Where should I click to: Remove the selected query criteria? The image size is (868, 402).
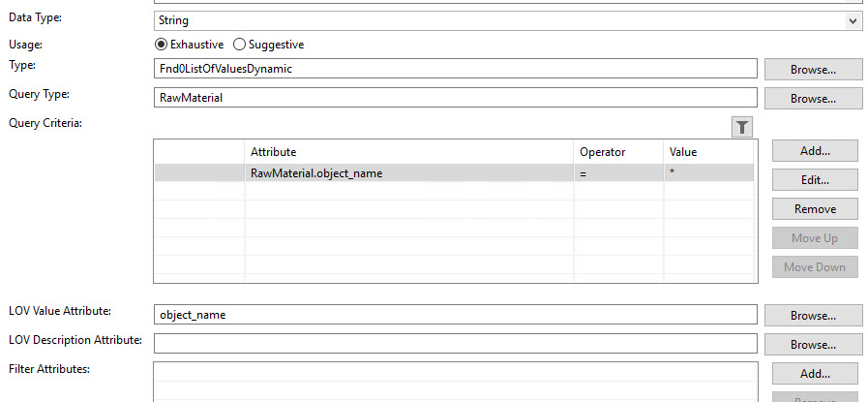[x=815, y=209]
